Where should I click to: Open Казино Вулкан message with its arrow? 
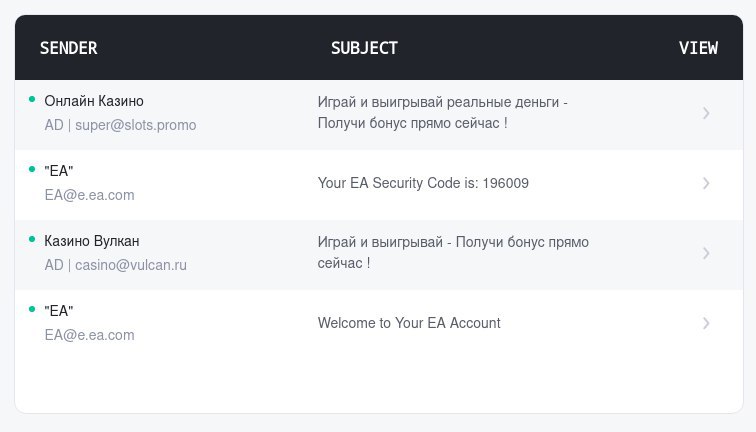tap(706, 253)
